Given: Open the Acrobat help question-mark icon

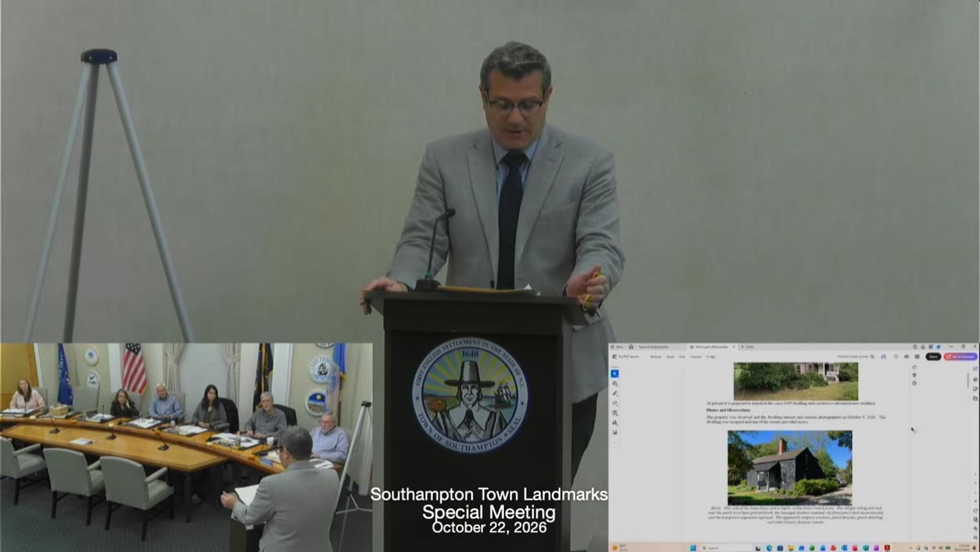Looking at the screenshot, I should point(915,347).
